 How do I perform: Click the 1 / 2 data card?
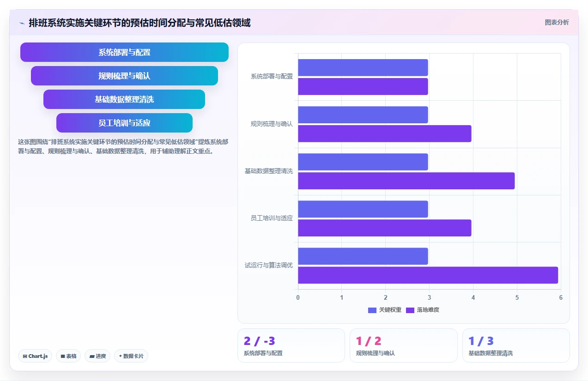tap(404, 345)
